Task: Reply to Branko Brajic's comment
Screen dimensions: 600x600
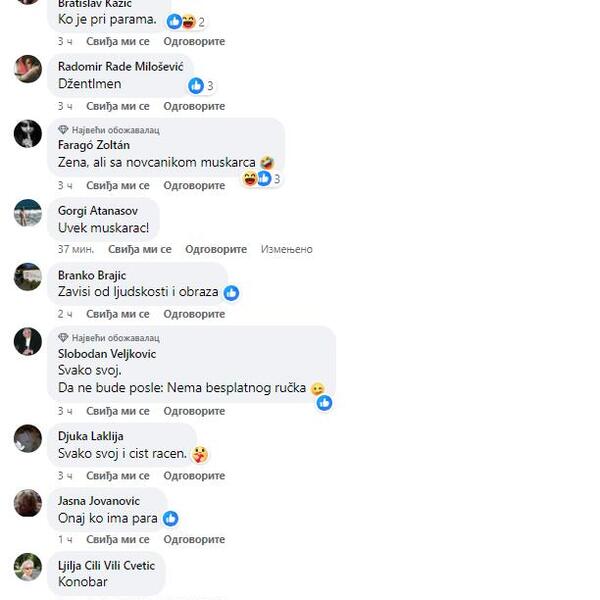Action: point(194,314)
